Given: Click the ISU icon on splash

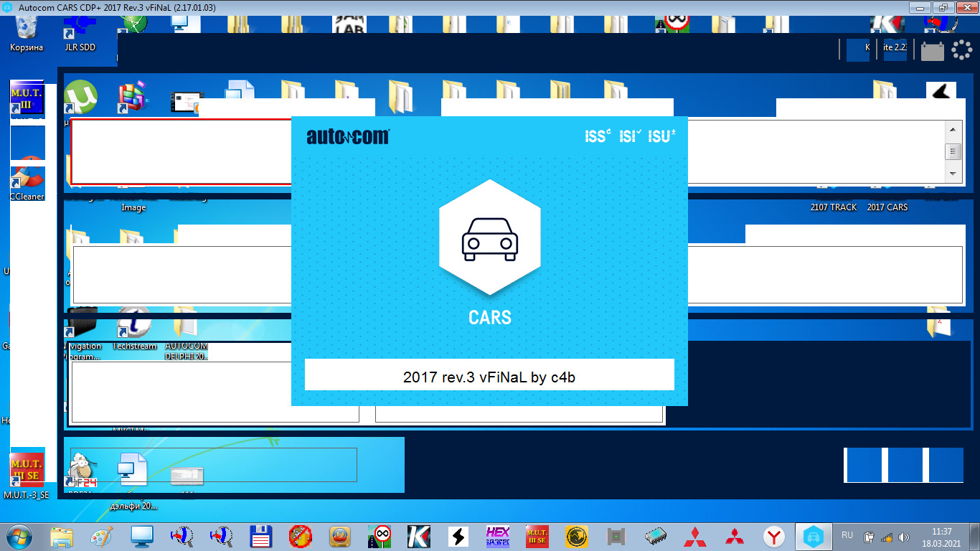Looking at the screenshot, I should tap(662, 136).
